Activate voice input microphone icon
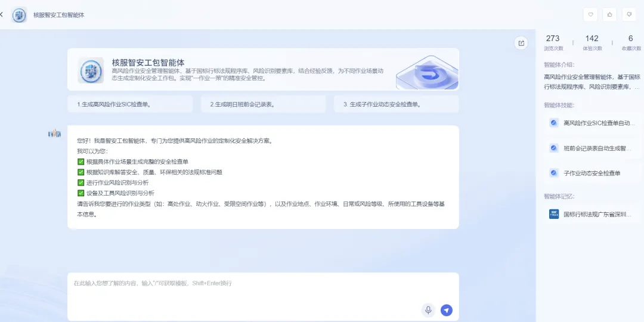The image size is (644, 322). (x=428, y=309)
